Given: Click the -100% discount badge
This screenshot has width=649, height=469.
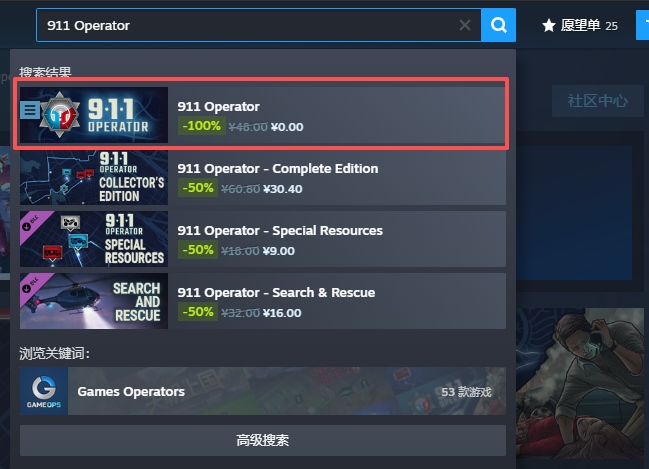Looking at the screenshot, I should point(202,126).
